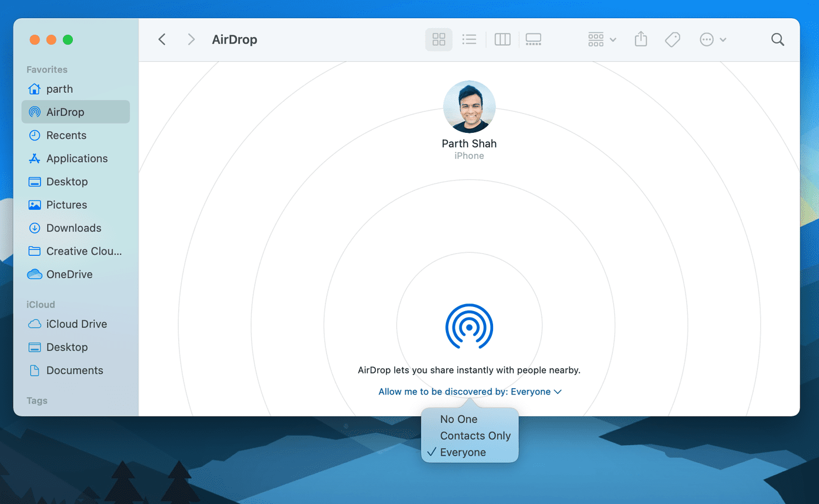Close the Finder window with red button
819x504 pixels.
[35, 39]
